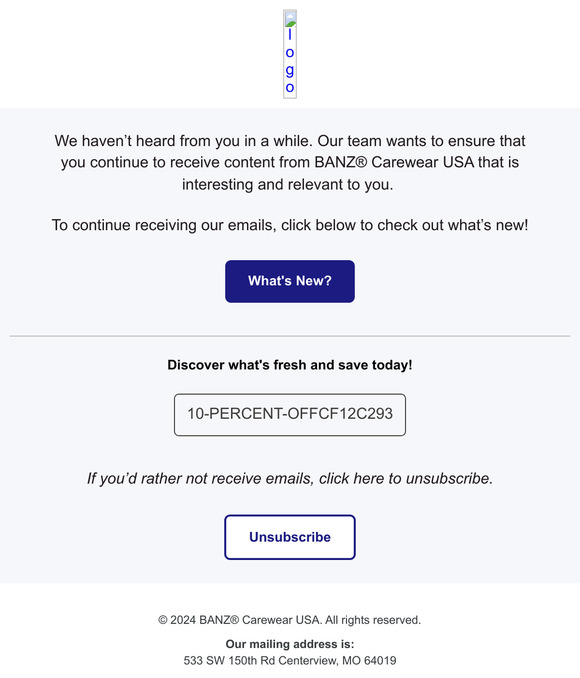Click the 'To continue receiving our emails' sentence
580x678 pixels.
coord(290,225)
